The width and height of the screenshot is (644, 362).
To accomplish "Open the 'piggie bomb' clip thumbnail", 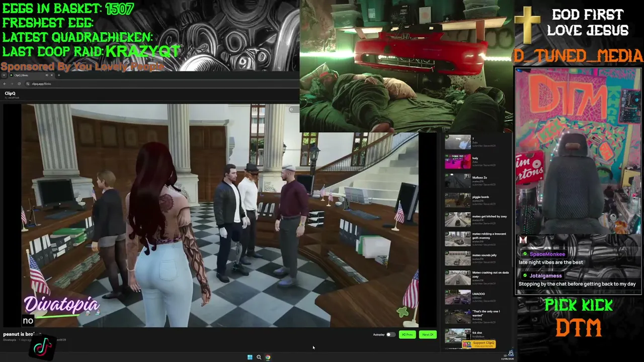I will pyautogui.click(x=457, y=200).
